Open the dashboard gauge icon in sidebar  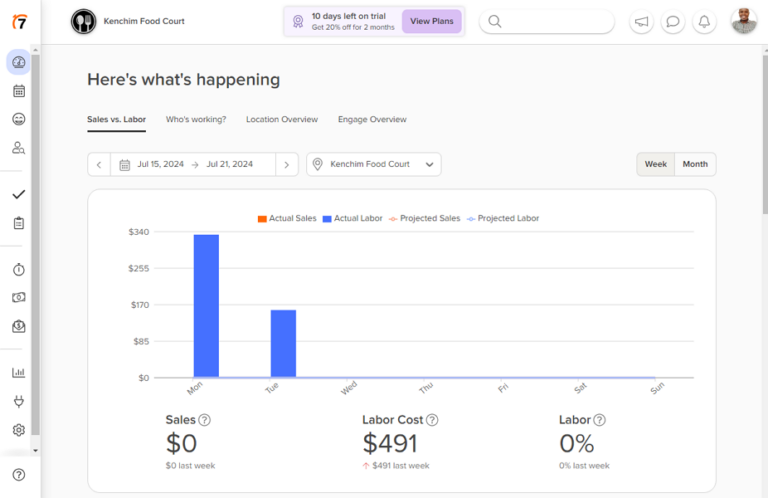click(x=19, y=62)
